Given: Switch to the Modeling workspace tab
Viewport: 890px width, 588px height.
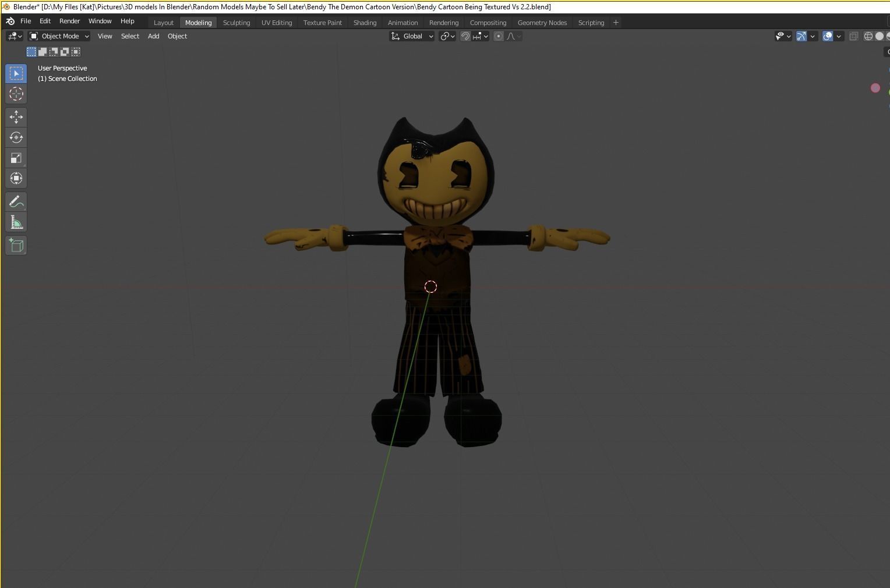Looking at the screenshot, I should (198, 22).
